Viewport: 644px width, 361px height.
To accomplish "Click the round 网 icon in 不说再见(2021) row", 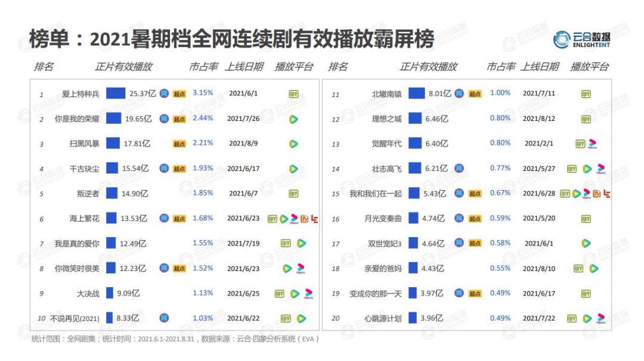I will [164, 318].
